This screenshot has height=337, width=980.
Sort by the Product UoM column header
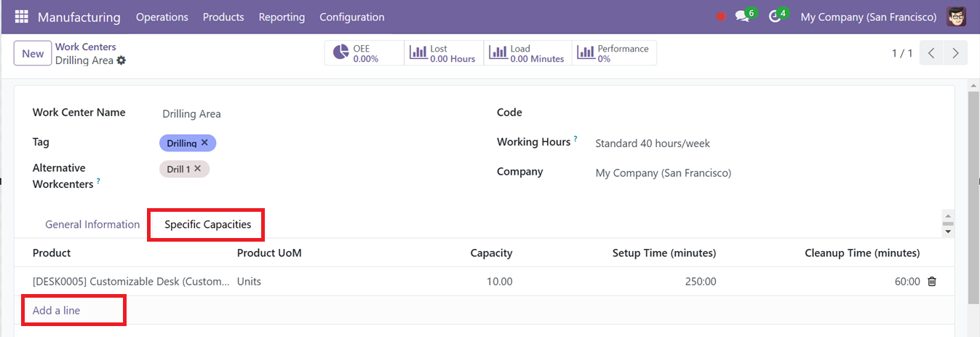tap(269, 253)
